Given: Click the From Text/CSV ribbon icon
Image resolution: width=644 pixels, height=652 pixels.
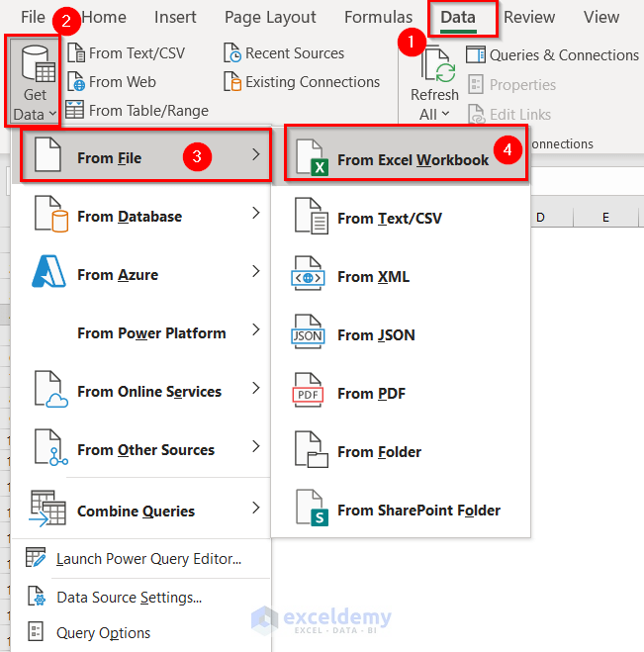Looking at the screenshot, I should tap(76, 52).
